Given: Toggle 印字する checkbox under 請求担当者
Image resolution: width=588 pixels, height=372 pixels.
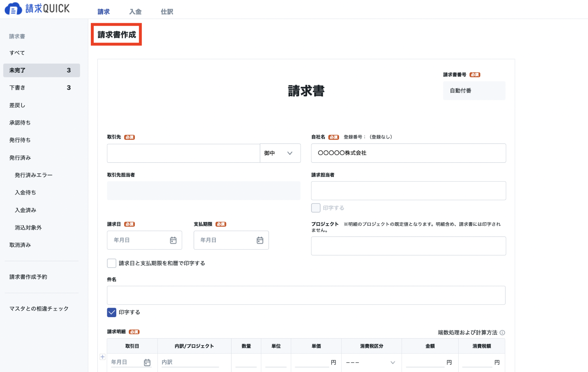Looking at the screenshot, I should click(316, 208).
